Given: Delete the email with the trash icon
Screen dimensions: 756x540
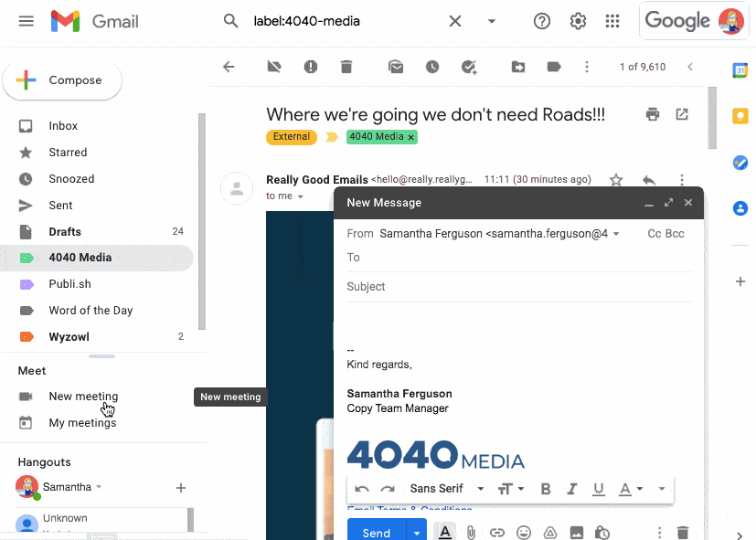Looking at the screenshot, I should 345,67.
